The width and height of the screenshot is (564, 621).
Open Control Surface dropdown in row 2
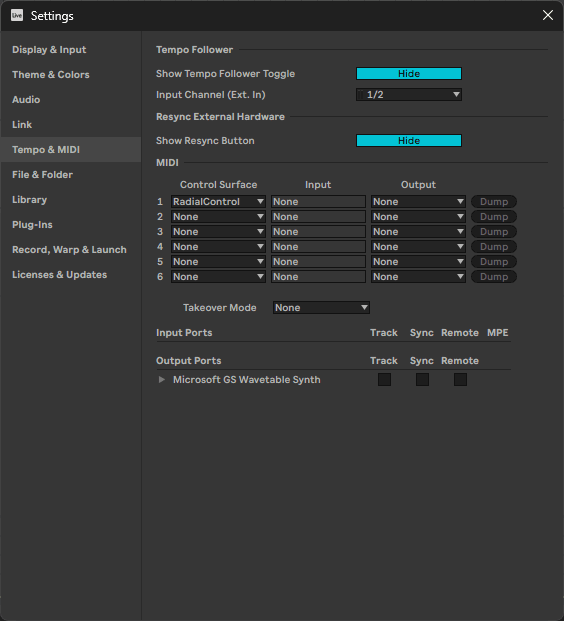coord(218,217)
